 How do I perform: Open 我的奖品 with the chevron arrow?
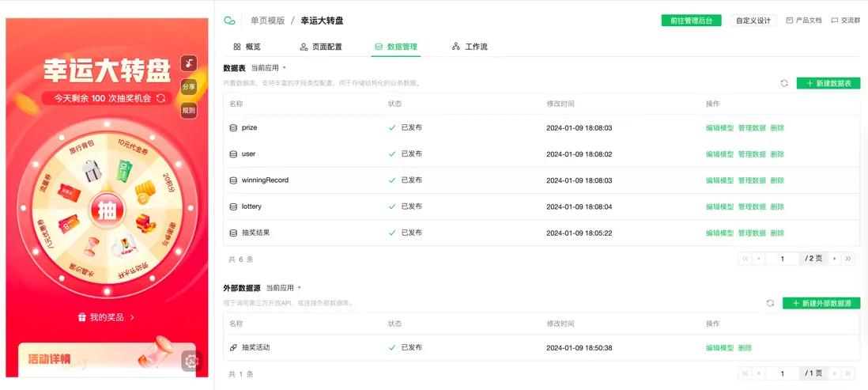click(x=132, y=317)
